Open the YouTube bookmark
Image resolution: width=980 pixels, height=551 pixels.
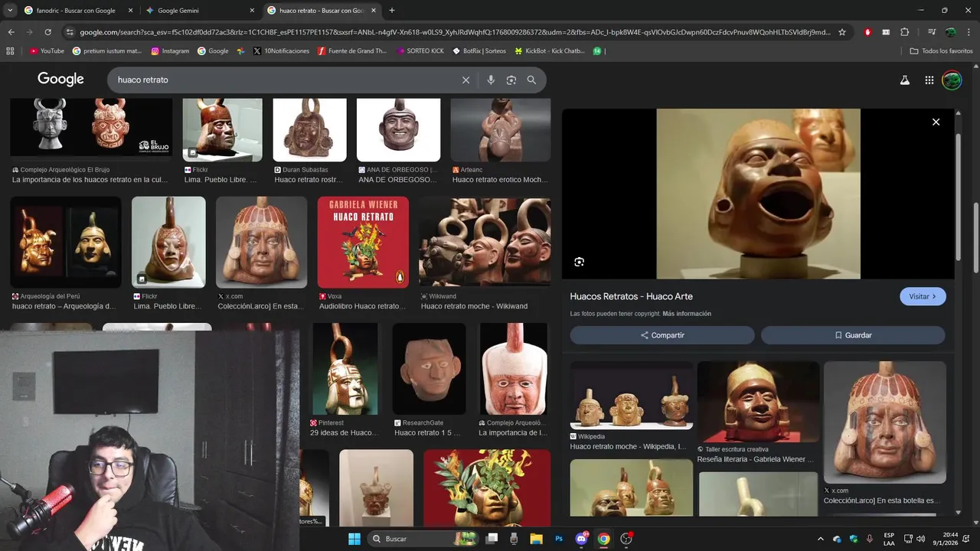(x=47, y=51)
